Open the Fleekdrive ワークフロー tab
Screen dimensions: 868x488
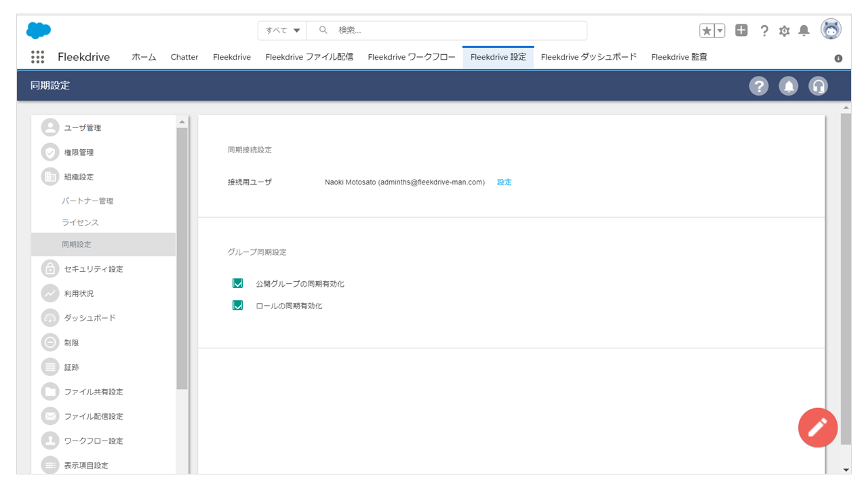(412, 57)
